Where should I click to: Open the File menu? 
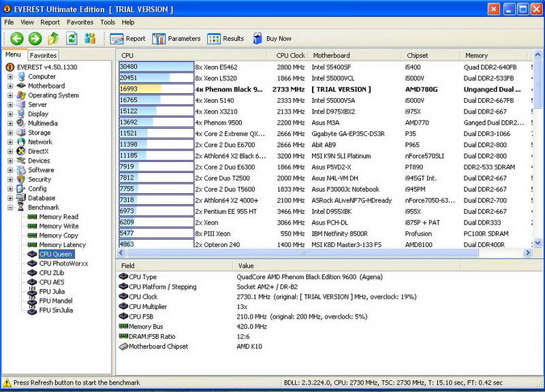[x=9, y=22]
